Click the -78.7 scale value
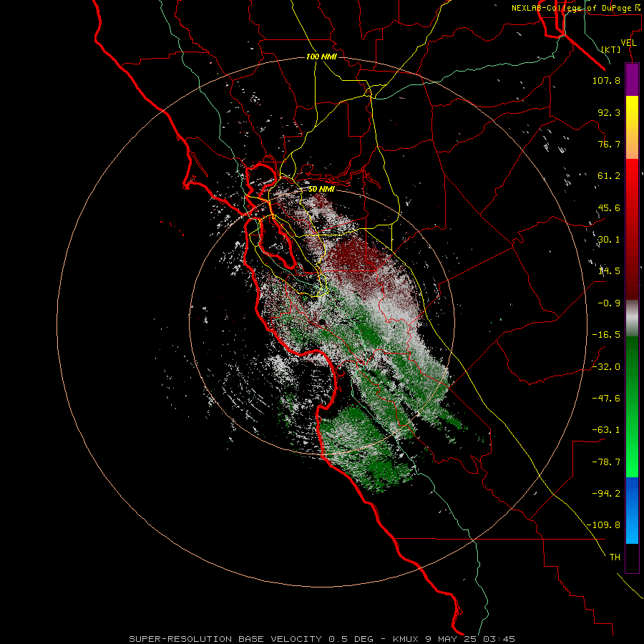Image resolution: width=644 pixels, height=644 pixels. tap(606, 462)
